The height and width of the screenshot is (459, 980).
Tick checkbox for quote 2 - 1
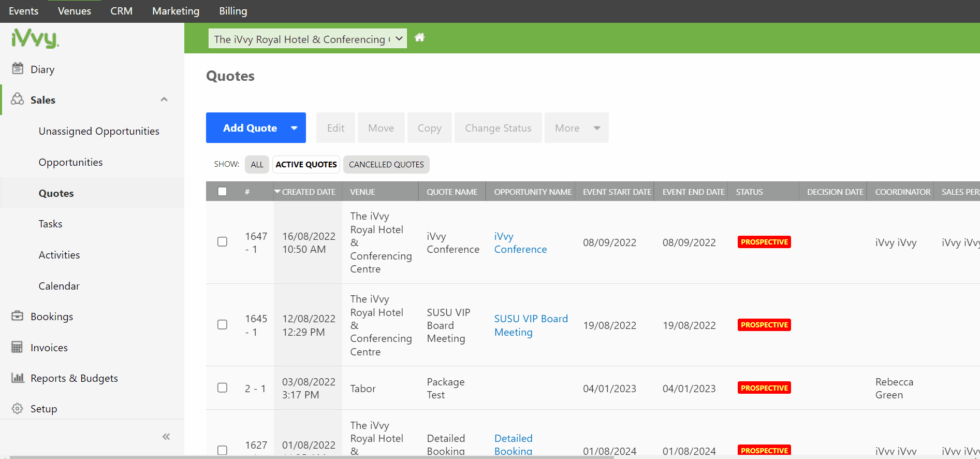tap(222, 388)
